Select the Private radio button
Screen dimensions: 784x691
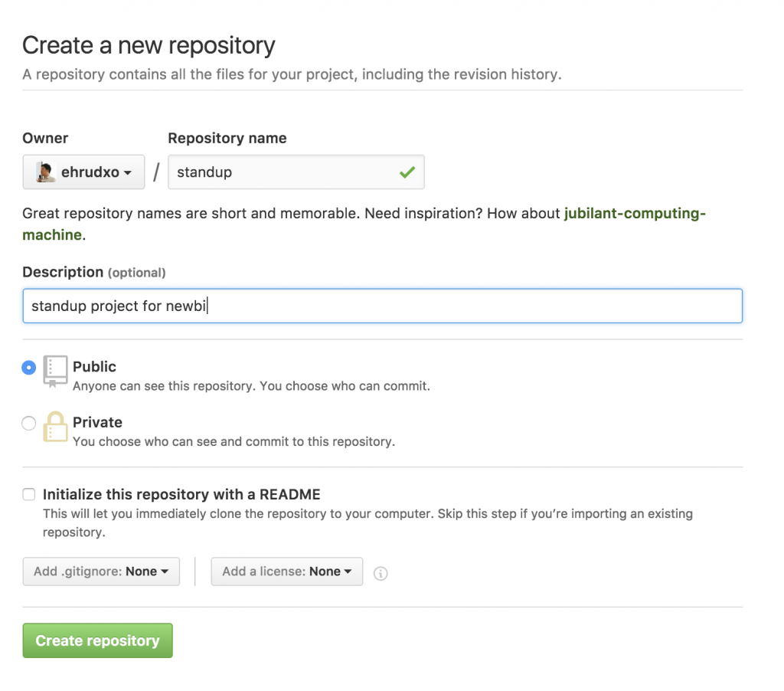coord(29,424)
